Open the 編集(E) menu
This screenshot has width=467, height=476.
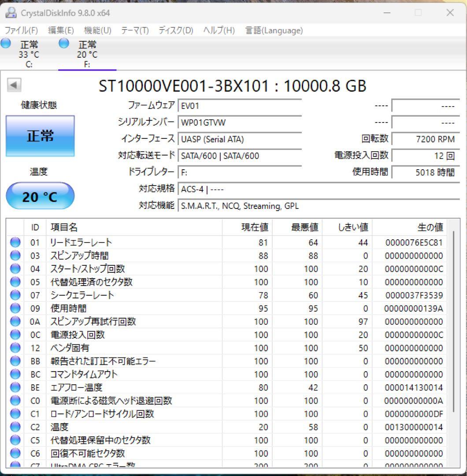tap(61, 30)
